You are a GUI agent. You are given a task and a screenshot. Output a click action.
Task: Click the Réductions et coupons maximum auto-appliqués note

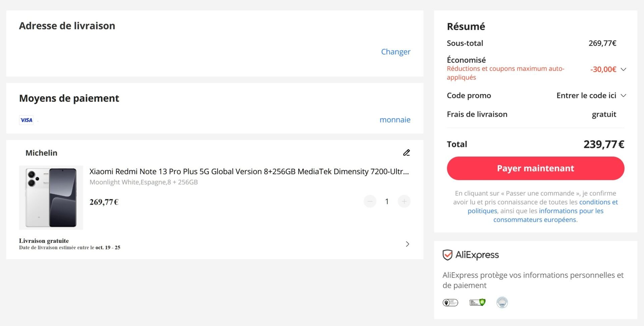pyautogui.click(x=505, y=73)
